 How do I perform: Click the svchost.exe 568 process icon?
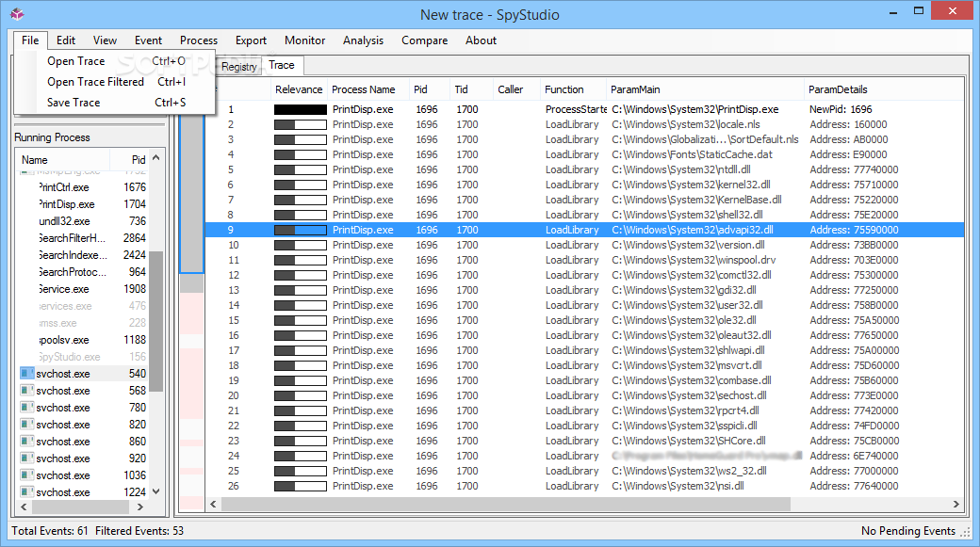tap(27, 391)
